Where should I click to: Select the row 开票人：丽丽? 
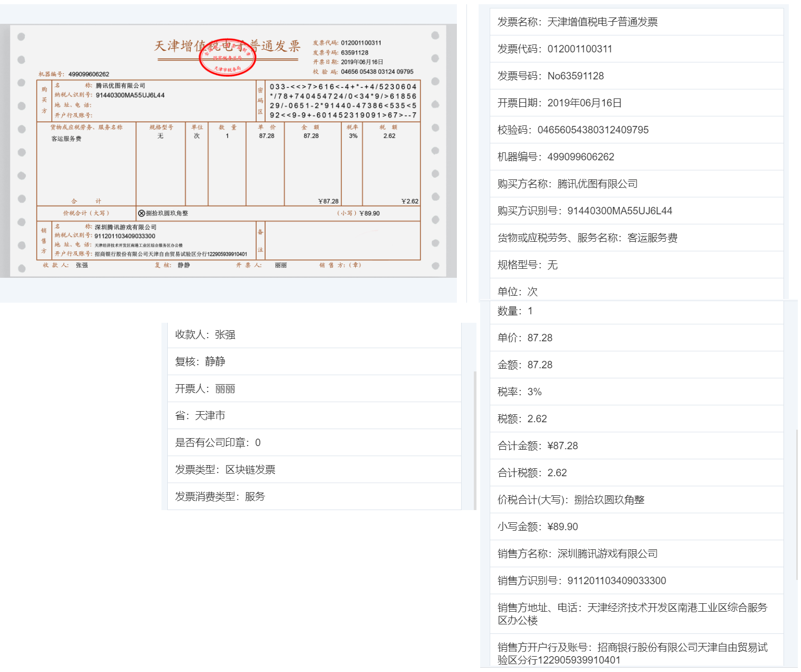click(314, 388)
